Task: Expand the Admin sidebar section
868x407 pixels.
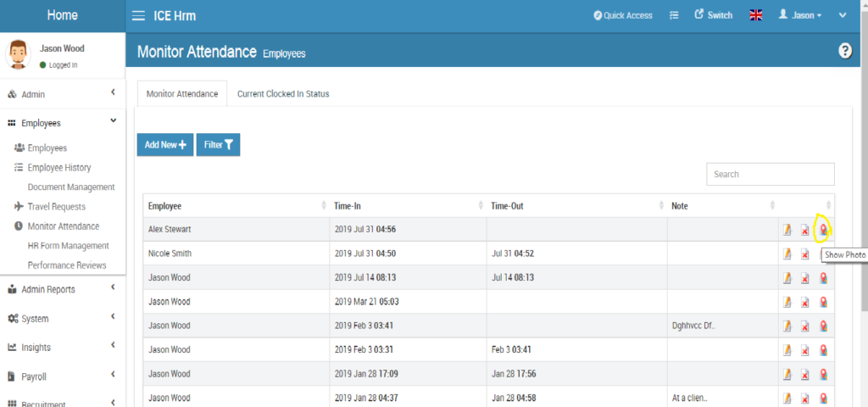Action: (63, 94)
